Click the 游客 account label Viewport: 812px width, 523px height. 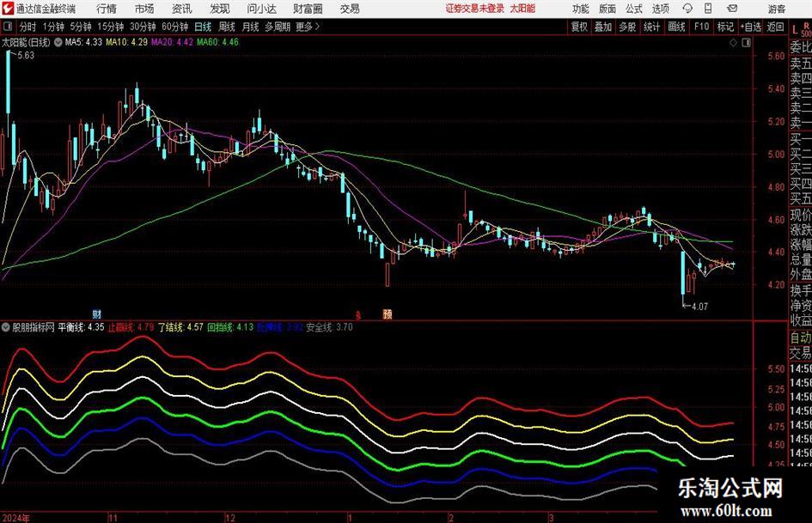point(777,9)
